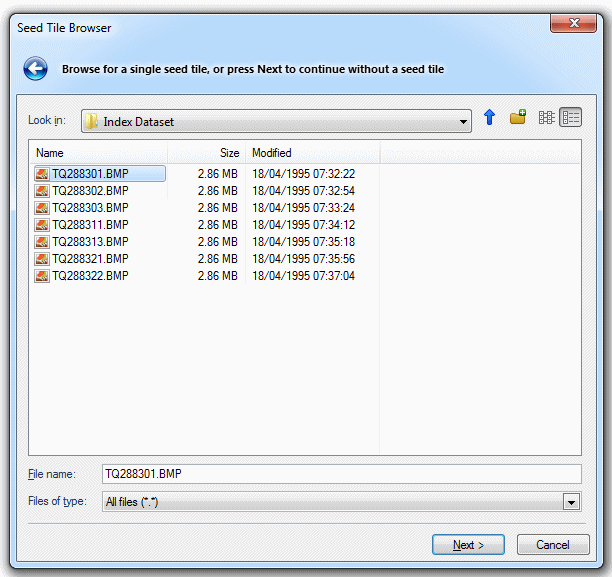
Task: Click the TQ288301.BMP file icon
Action: tap(42, 174)
